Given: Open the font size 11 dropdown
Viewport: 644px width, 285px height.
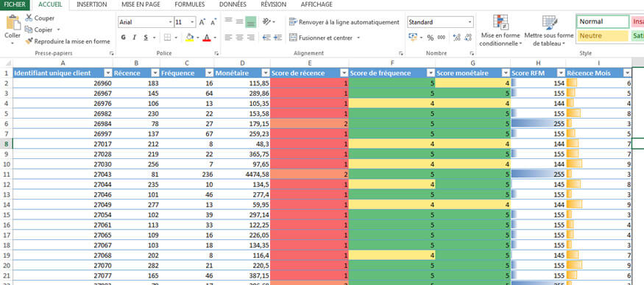Looking at the screenshot, I should pos(192,22).
